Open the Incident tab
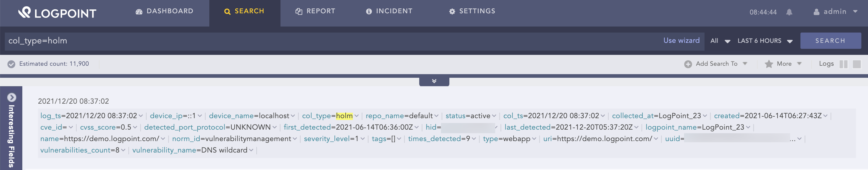 [389, 11]
